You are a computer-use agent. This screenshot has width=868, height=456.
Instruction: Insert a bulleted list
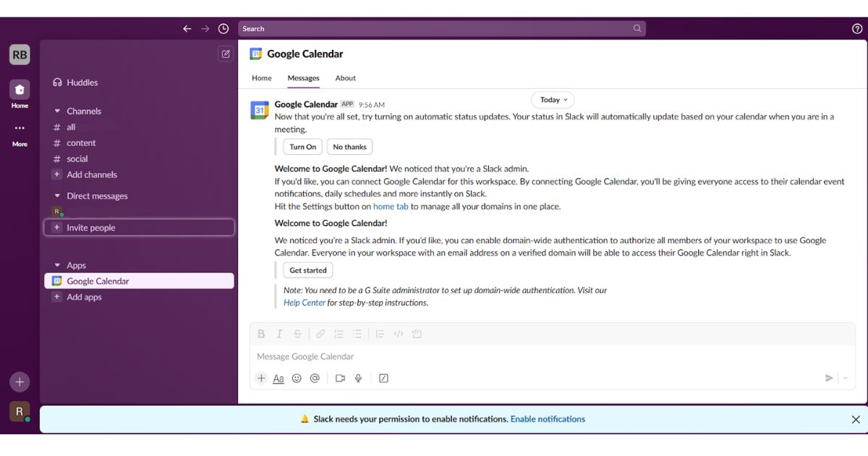[x=357, y=334]
